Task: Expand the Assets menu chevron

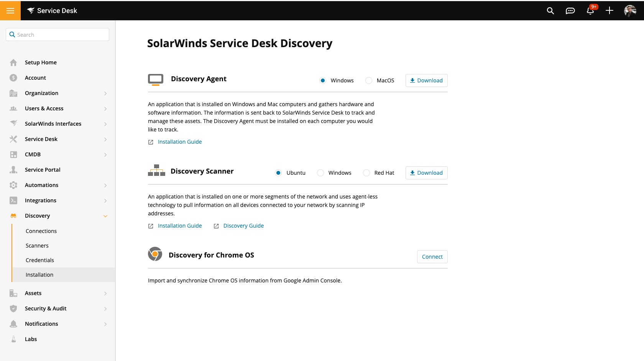Action: [105, 294]
